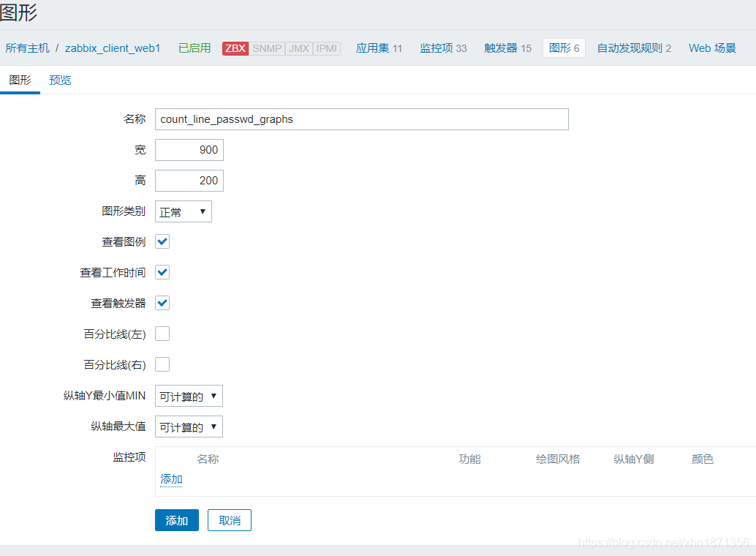Open the 图形类别 dropdown
Viewport: 756px width, 556px height.
[184, 211]
